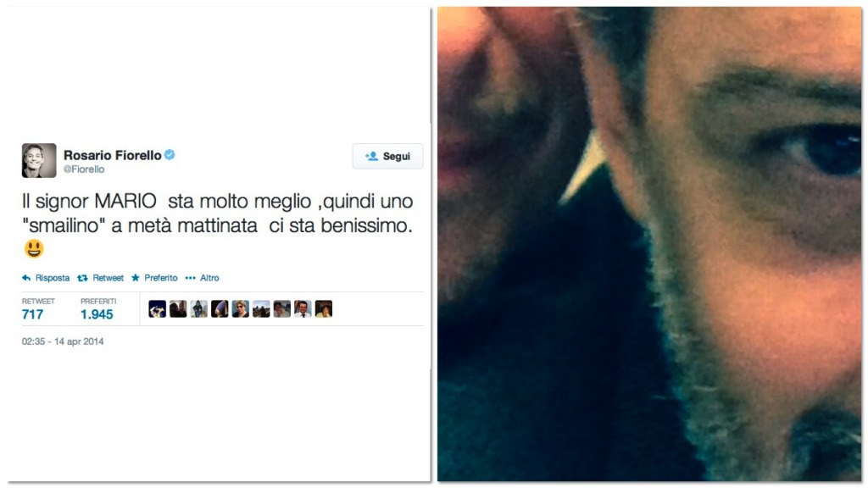Open the Rosario Fiorello profile name link
The height and width of the screenshot is (488, 868).
click(113, 155)
